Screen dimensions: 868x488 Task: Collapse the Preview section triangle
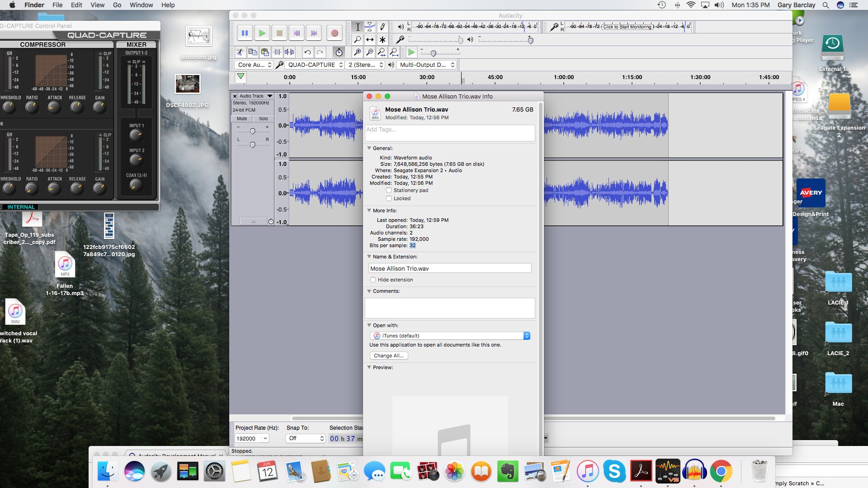pos(369,367)
